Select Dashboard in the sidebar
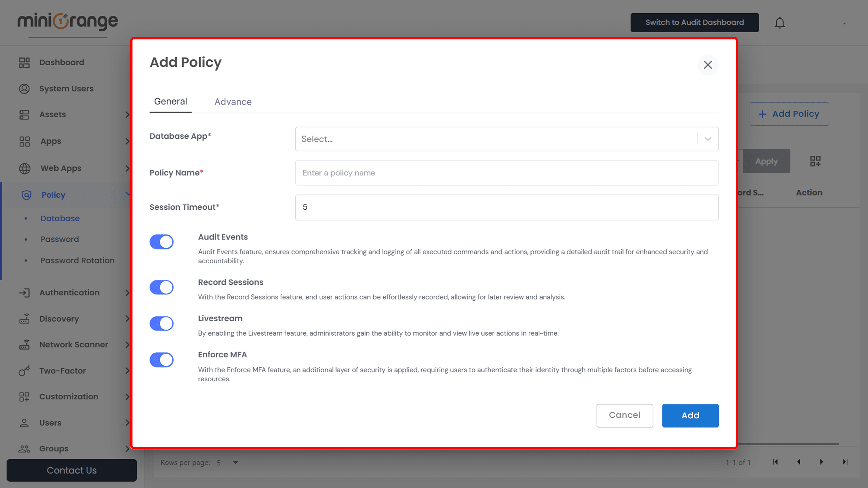The height and width of the screenshot is (488, 868). [62, 63]
